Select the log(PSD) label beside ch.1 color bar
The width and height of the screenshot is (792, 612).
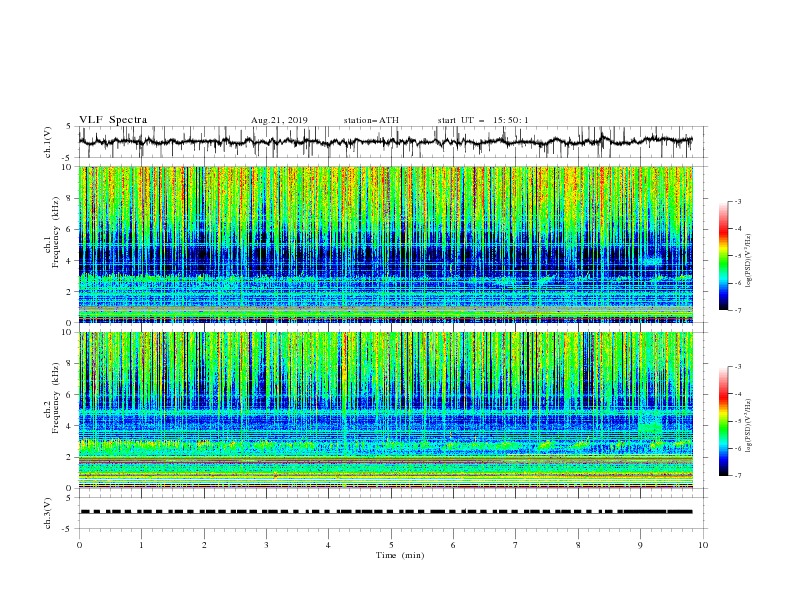click(x=749, y=261)
